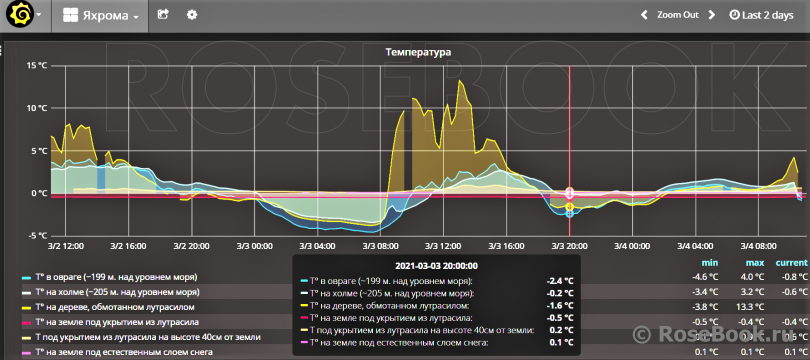Click x-axis label 3/2 12:00
810x360 pixels.
[65, 246]
